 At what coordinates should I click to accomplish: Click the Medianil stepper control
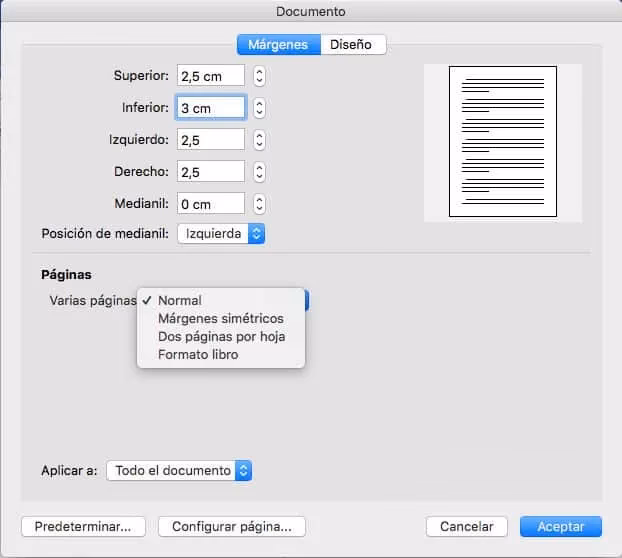point(259,204)
